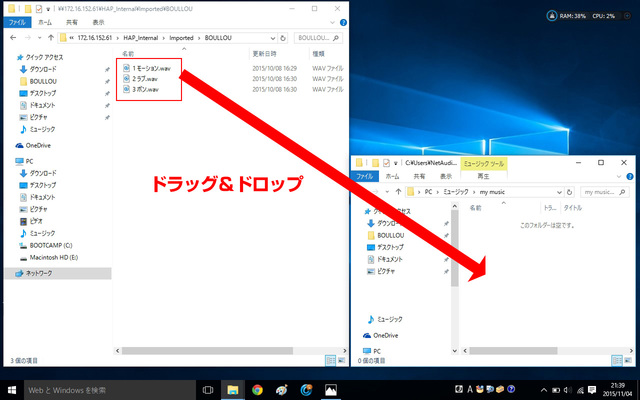Open the address bar dropdown in my music window
The width and height of the screenshot is (640, 400).
[x=557, y=190]
